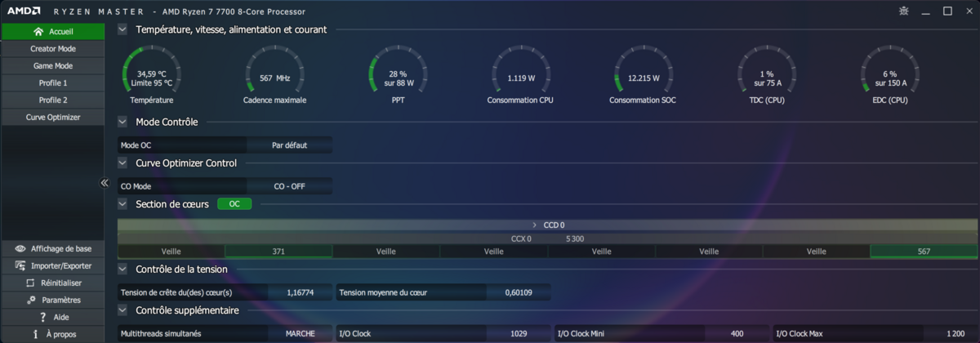The width and height of the screenshot is (980, 343).
Task: Open Paramètres settings
Action: pos(52,300)
